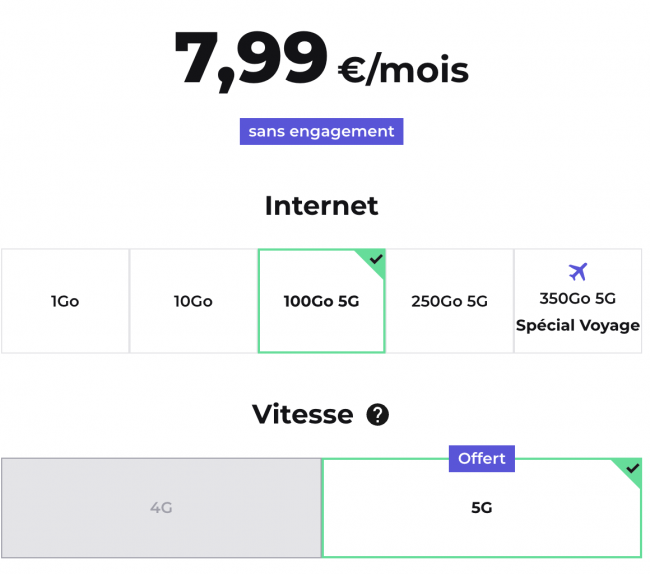Select the 1Go internet plan
Viewport: 650px width, 574px height.
65,301
